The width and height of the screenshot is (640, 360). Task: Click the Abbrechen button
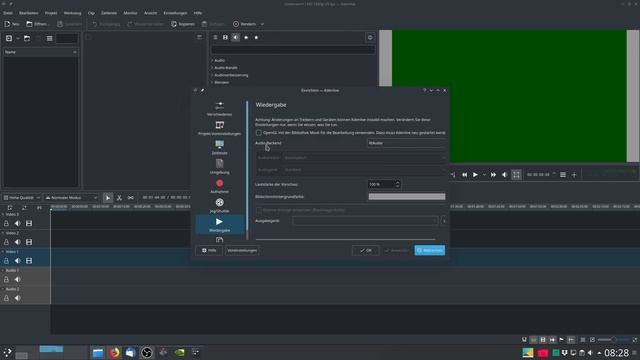430,251
